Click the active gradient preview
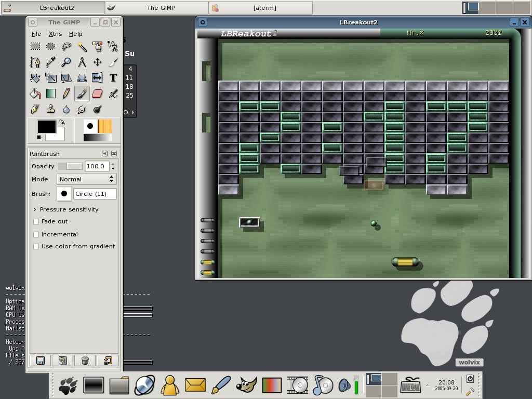The height and width of the screenshot is (399, 532). (x=97, y=137)
